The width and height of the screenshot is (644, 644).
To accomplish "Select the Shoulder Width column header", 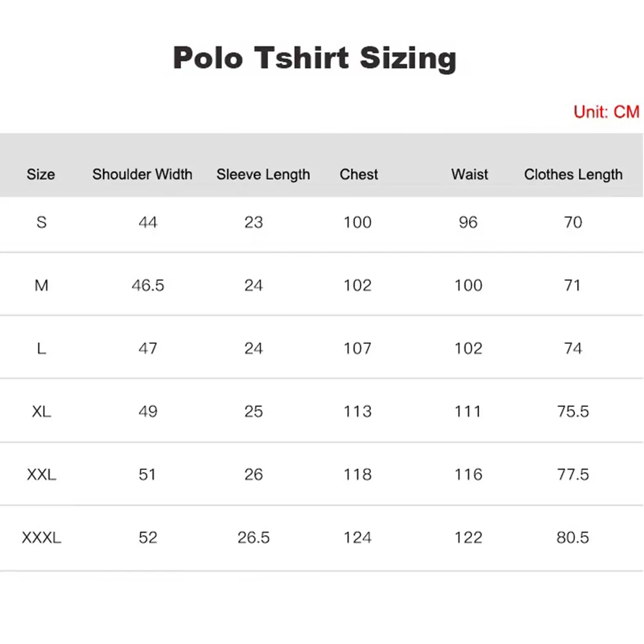I will pyautogui.click(x=142, y=175).
